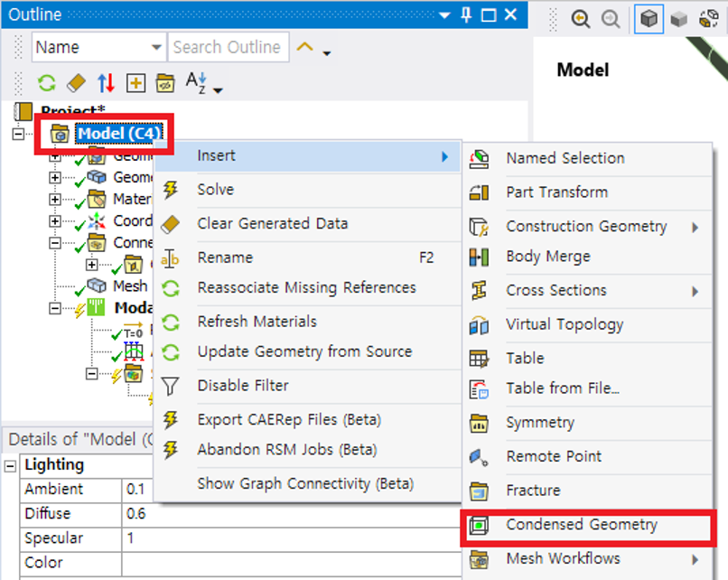Click the Search Outline input box
This screenshot has width=728, height=580.
coord(227,48)
